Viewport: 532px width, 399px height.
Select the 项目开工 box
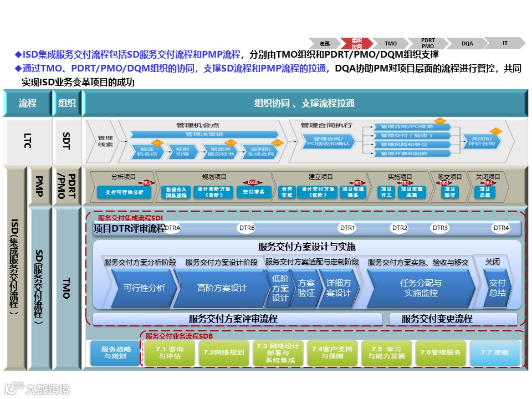pyautogui.click(x=386, y=192)
